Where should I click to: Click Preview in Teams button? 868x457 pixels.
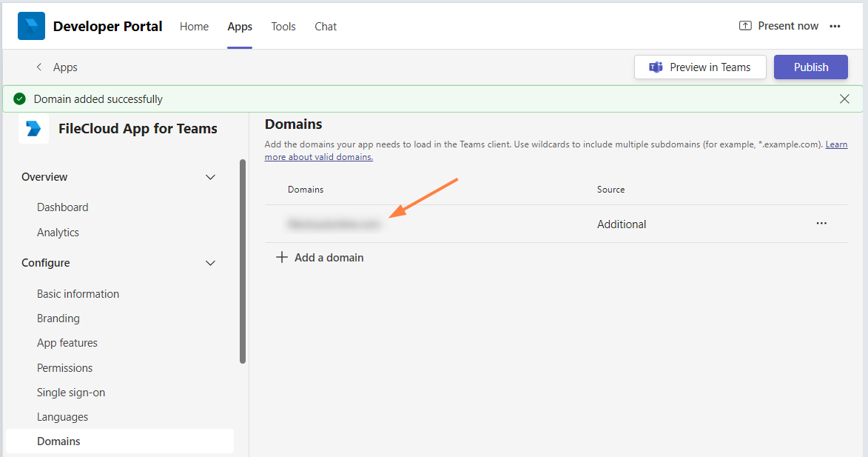tap(699, 67)
